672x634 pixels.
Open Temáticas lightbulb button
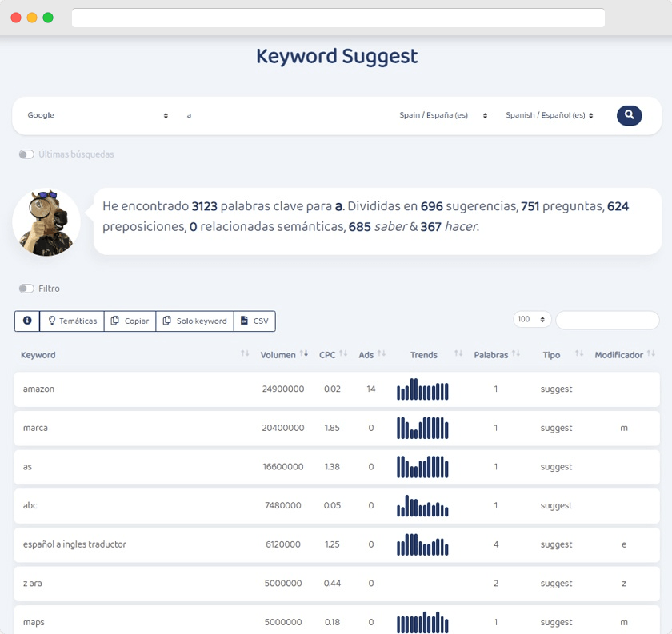(72, 321)
